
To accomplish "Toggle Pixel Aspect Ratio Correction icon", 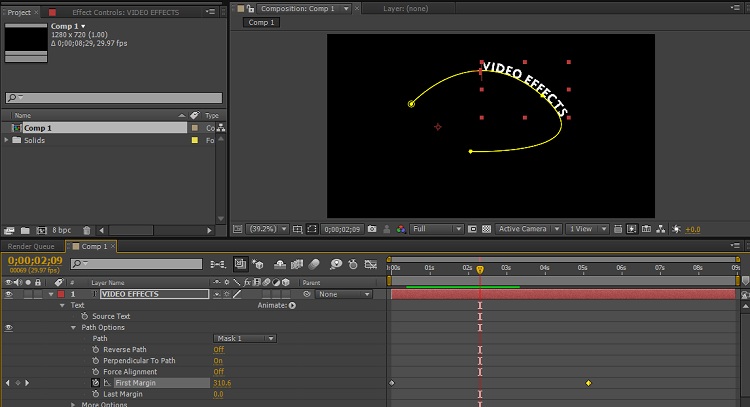I will point(618,229).
